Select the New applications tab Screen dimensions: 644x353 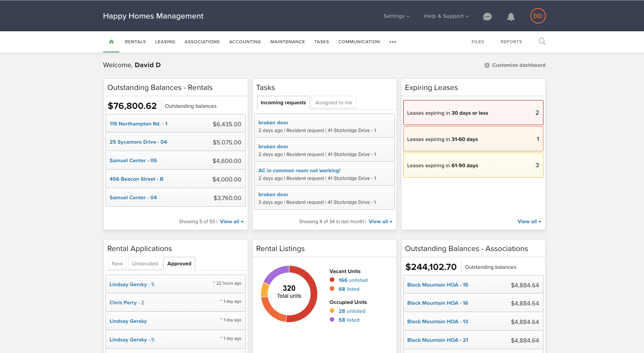(x=117, y=264)
